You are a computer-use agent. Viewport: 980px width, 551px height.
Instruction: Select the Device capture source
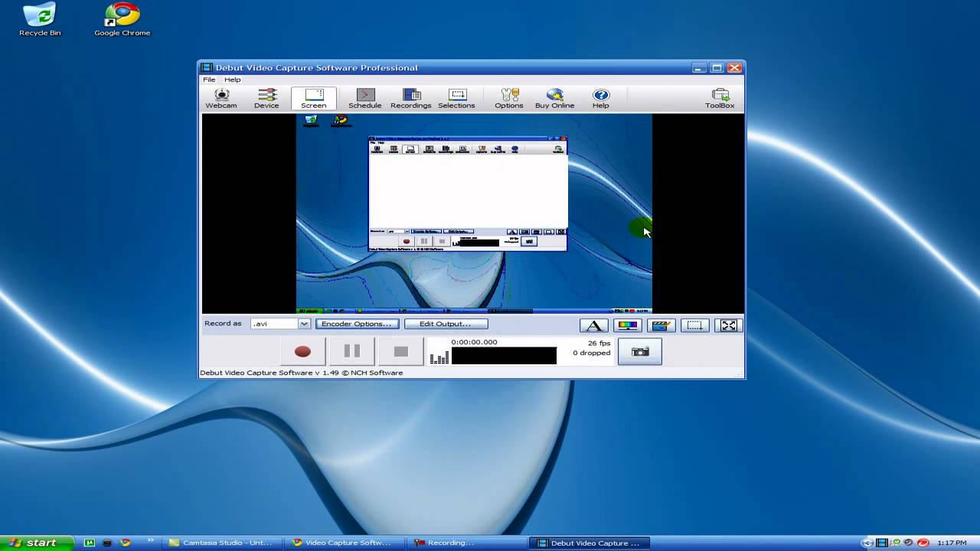pos(266,99)
